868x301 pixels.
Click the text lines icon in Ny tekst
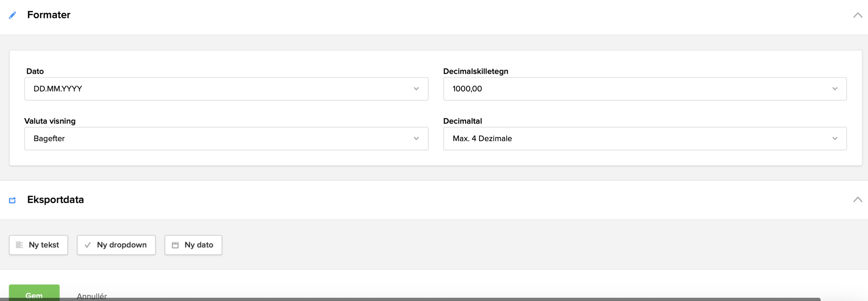click(x=19, y=245)
